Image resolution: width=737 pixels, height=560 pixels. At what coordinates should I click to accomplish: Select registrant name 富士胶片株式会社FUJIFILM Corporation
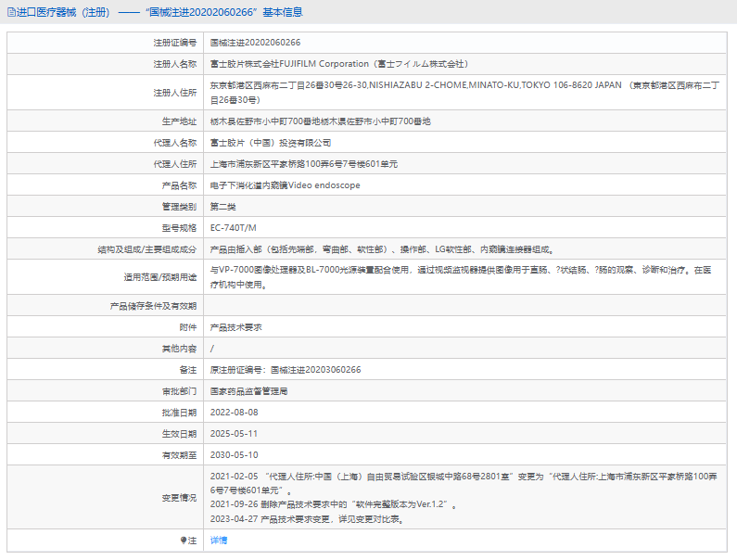[x=339, y=64]
